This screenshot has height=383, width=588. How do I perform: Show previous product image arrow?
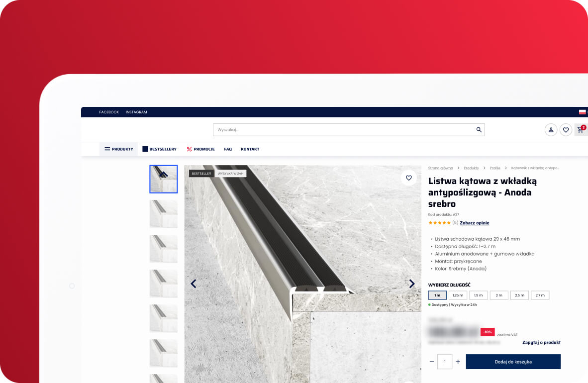click(194, 284)
